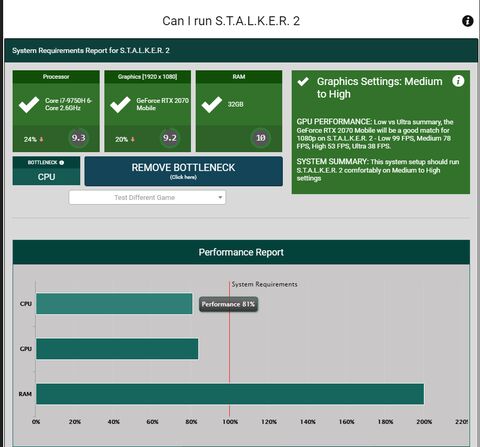
Task: Click the RAM axis label in chart
Action: (x=25, y=394)
